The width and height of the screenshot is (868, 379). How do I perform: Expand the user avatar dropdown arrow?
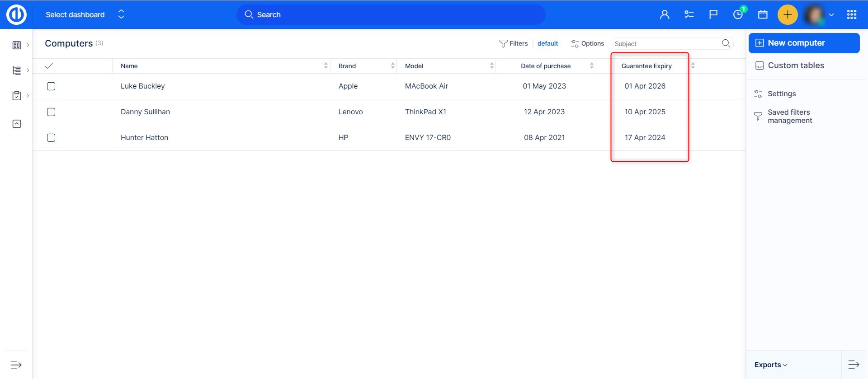pos(831,14)
